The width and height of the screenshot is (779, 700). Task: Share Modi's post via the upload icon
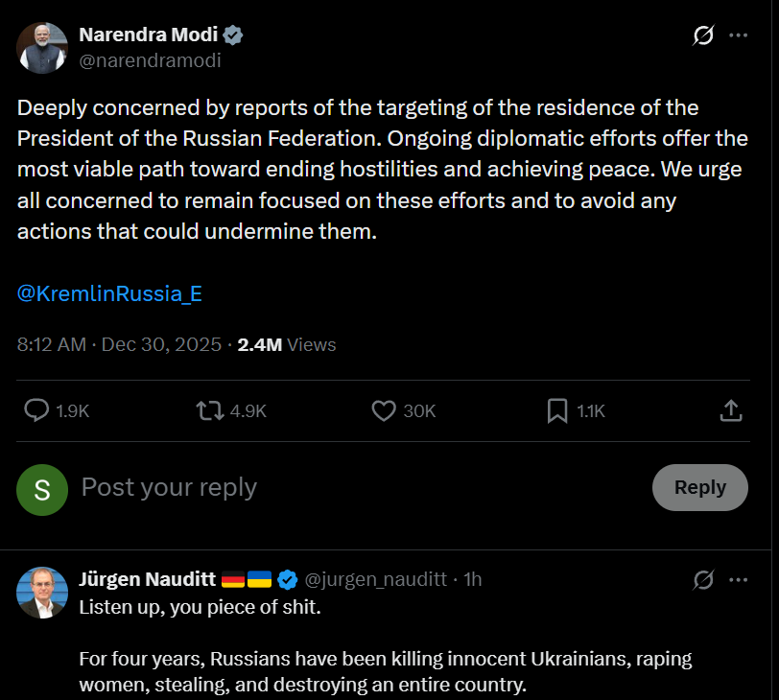coord(730,410)
